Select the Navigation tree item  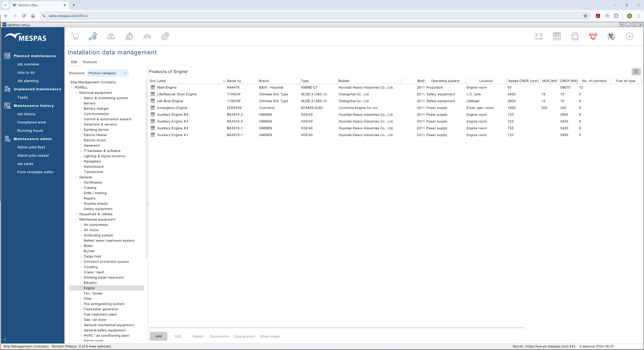(x=92, y=161)
